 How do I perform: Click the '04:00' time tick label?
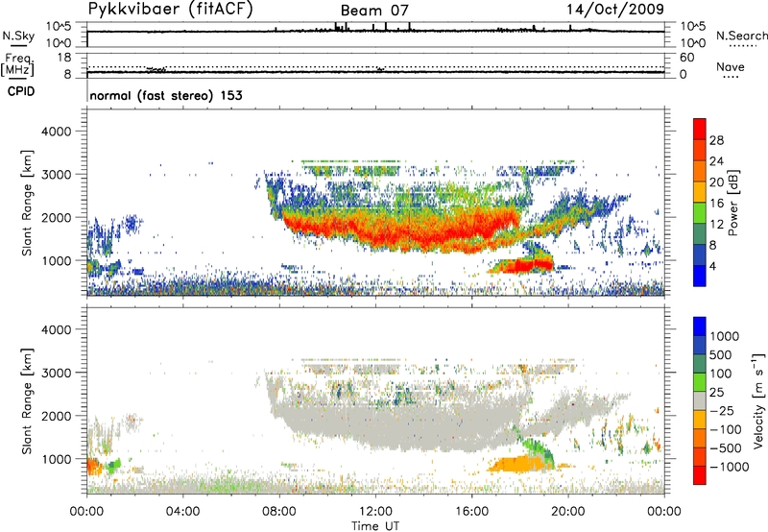(182, 512)
